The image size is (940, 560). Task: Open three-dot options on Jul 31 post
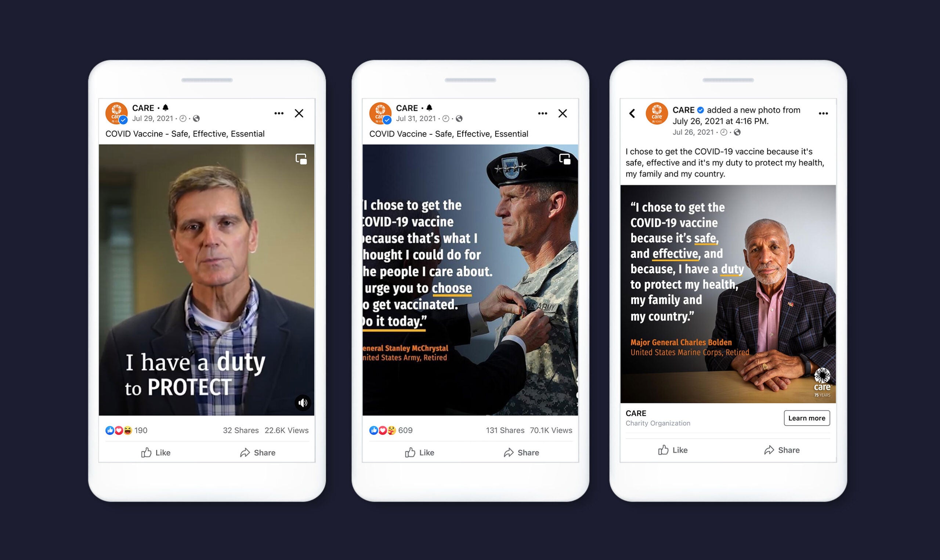[x=542, y=113]
